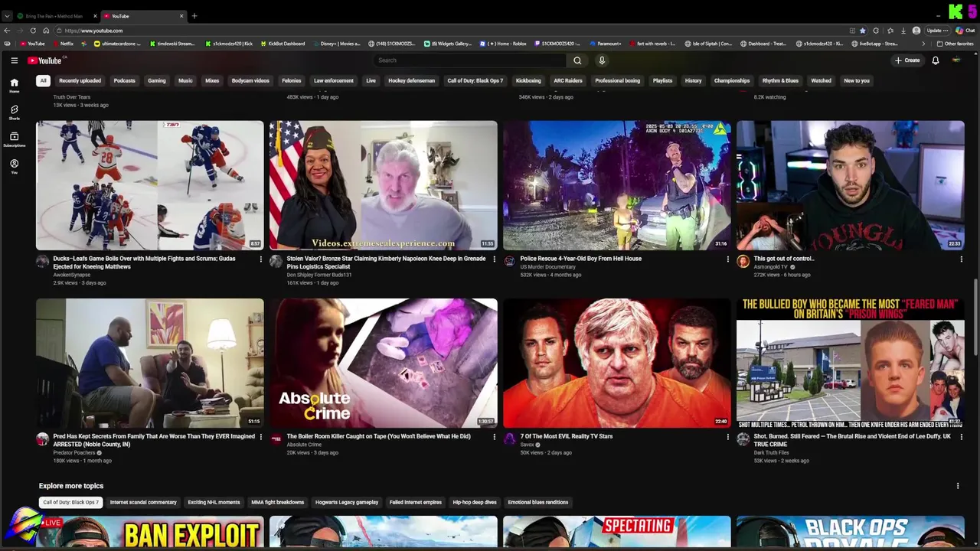Image resolution: width=980 pixels, height=551 pixels.
Task: Open the You section in the sidebar
Action: coord(14,166)
